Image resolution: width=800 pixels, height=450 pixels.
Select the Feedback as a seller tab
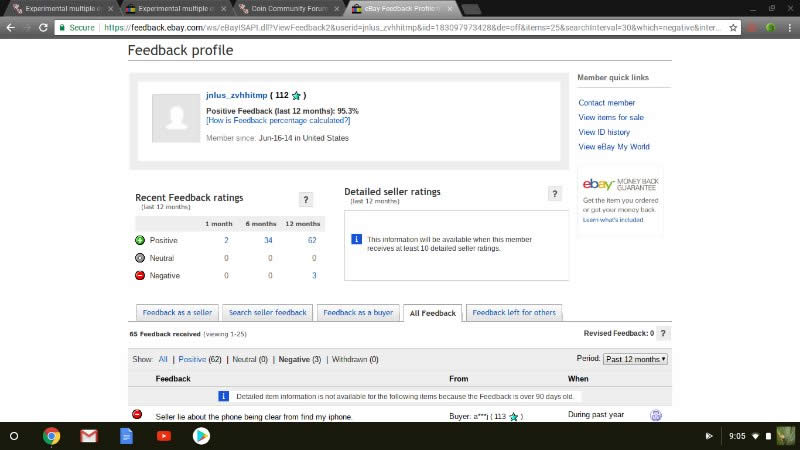tap(177, 313)
